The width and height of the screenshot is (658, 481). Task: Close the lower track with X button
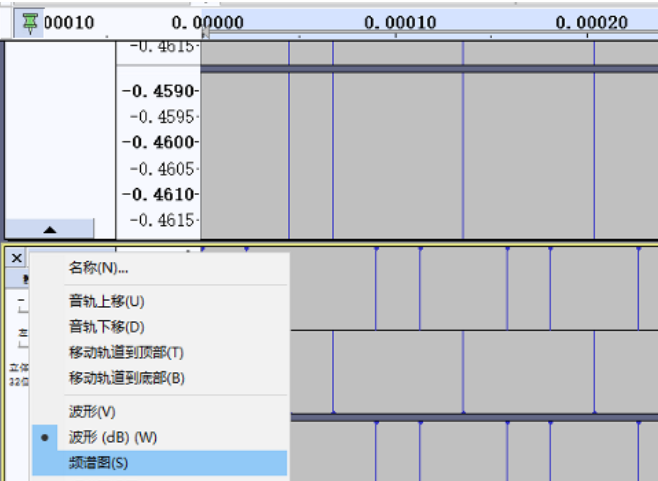pyautogui.click(x=16, y=258)
